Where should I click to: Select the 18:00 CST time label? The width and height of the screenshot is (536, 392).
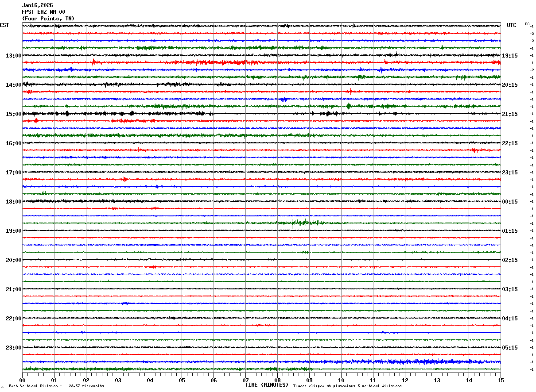point(14,202)
